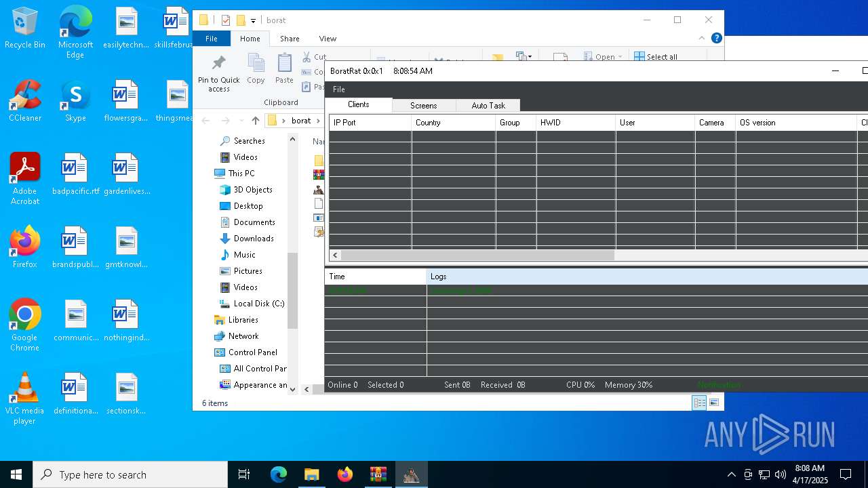The width and height of the screenshot is (868, 488).
Task: Select Adobe Acrobat desktop icon
Action: click(x=25, y=179)
